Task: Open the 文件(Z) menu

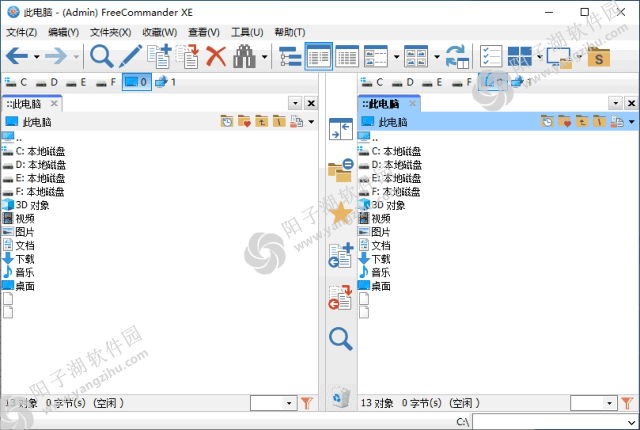Action: pyautogui.click(x=22, y=32)
